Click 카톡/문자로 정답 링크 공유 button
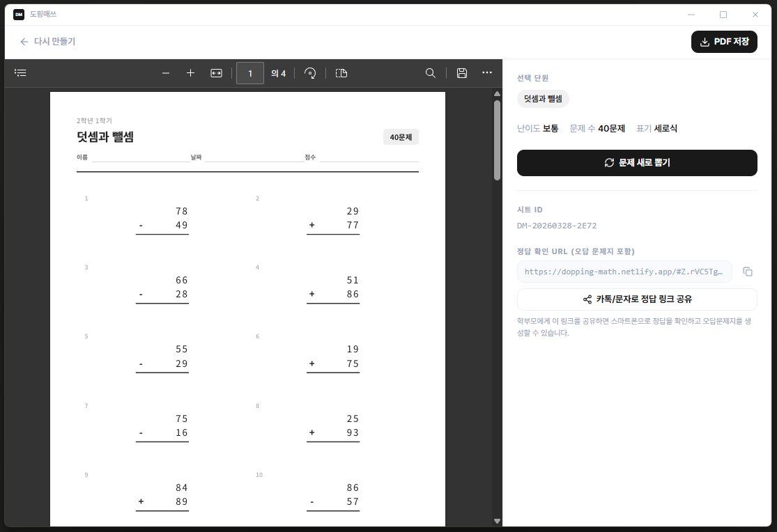777x532 pixels. pos(637,299)
